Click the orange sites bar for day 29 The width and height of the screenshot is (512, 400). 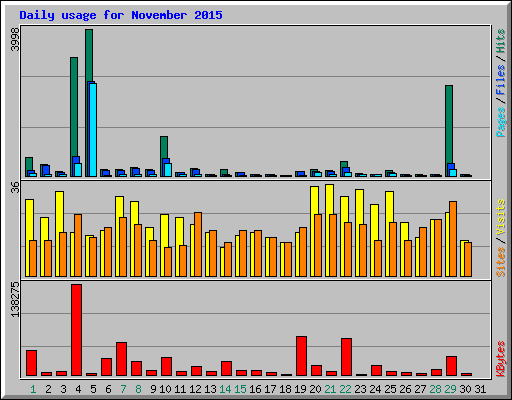click(453, 239)
